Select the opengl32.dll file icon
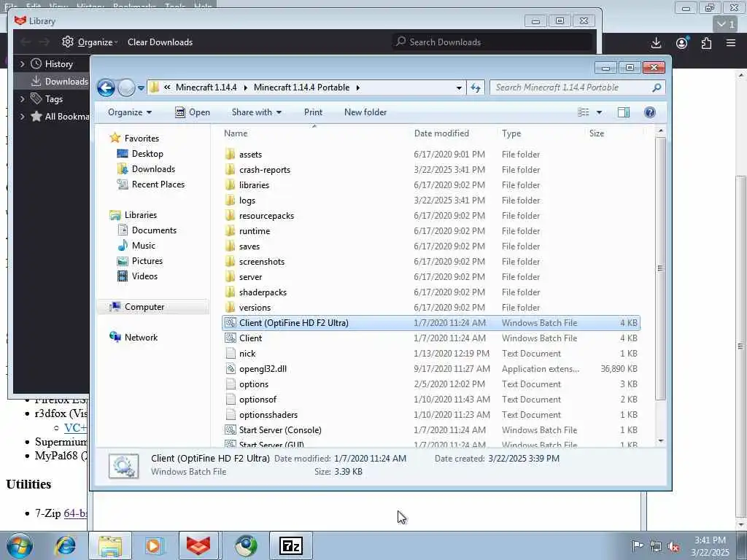747x560 pixels. 230,368
